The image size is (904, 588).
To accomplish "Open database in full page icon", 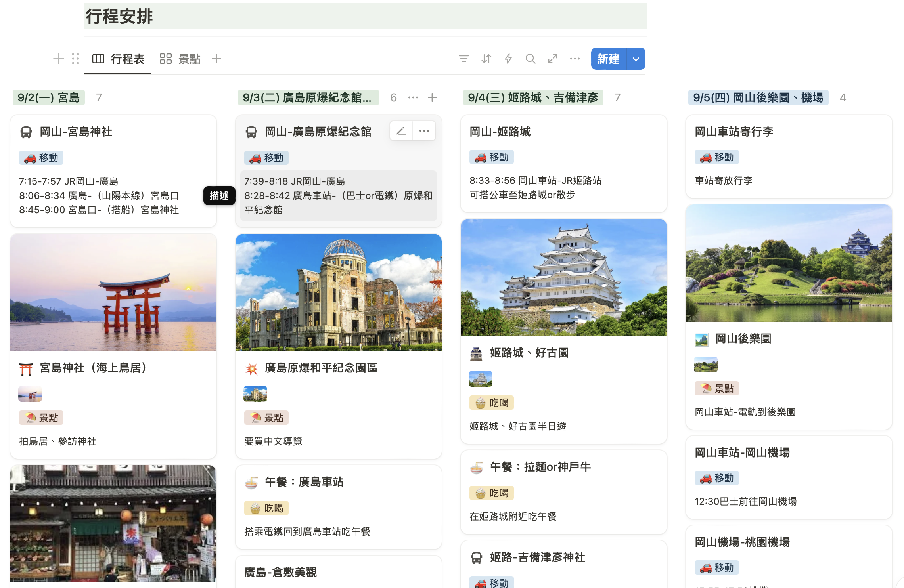I will click(x=552, y=59).
